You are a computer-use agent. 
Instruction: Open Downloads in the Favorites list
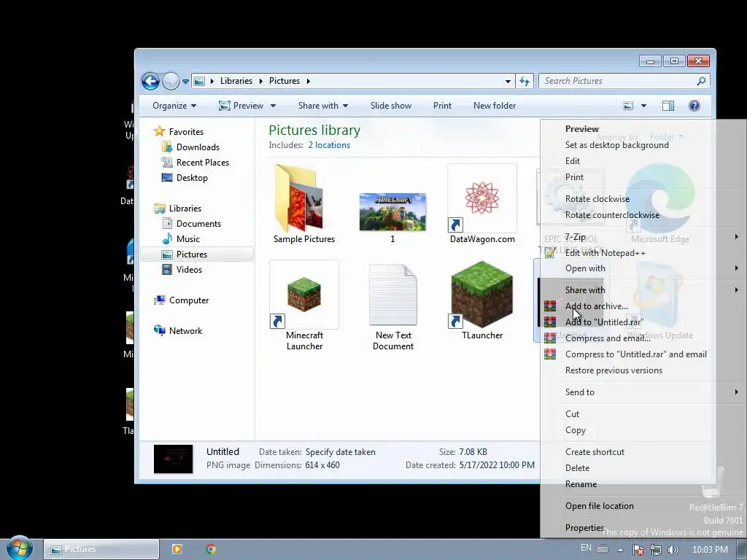[198, 147]
